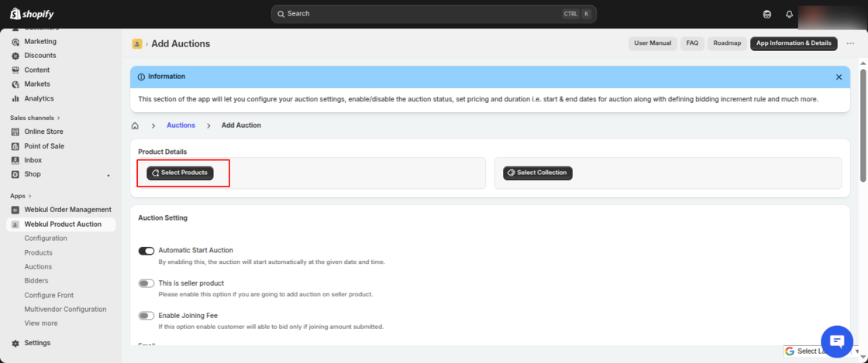Click the Add Auction breadcrumb text
This screenshot has width=868, height=363.
click(x=241, y=125)
